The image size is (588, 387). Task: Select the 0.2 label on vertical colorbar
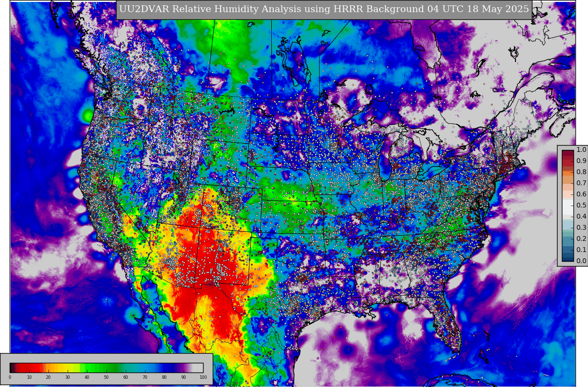[x=581, y=239]
